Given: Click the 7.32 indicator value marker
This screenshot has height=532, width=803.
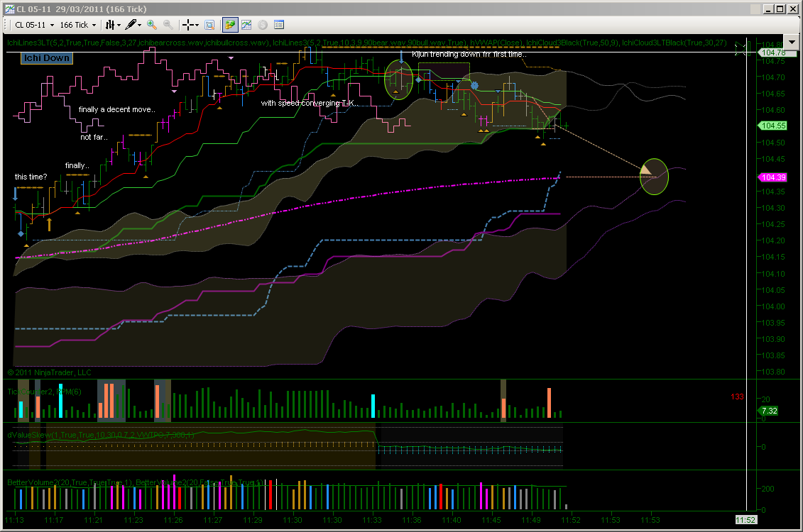Looking at the screenshot, I should (769, 411).
